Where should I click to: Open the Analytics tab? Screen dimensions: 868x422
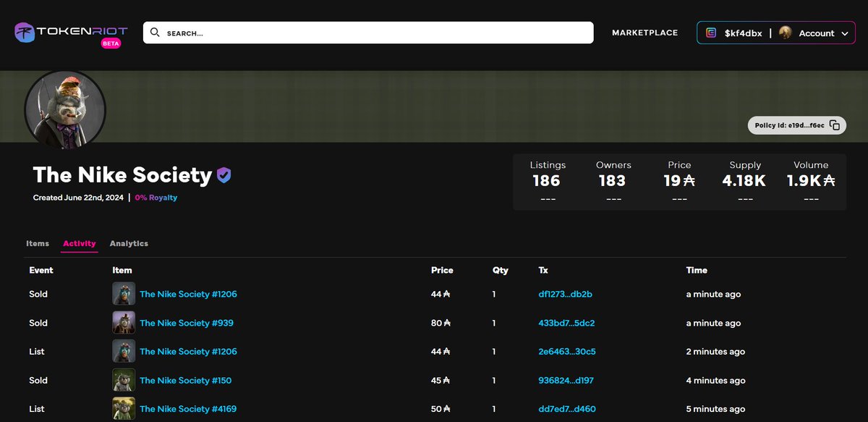coord(129,243)
